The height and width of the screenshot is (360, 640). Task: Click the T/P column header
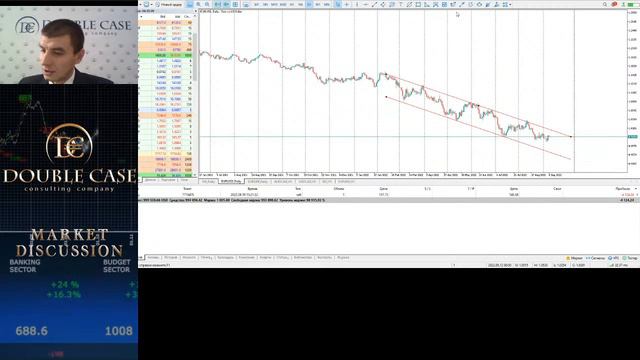pyautogui.click(x=471, y=189)
